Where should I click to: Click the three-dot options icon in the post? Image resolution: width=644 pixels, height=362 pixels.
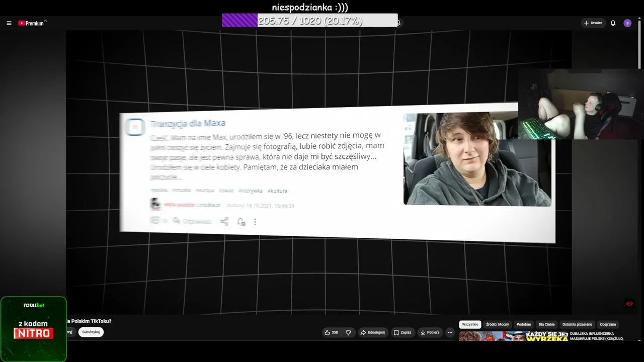click(x=255, y=222)
